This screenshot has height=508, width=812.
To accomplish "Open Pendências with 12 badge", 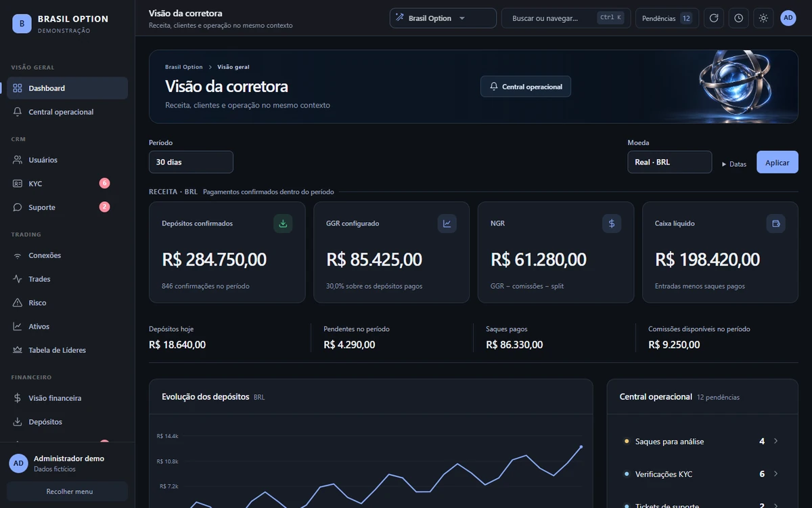I will 667,18.
